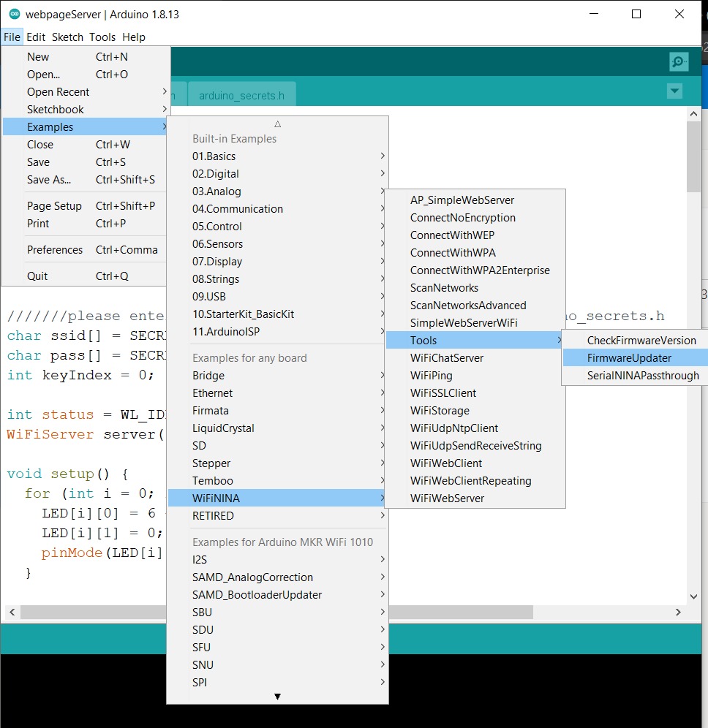Choose New from File menu
Viewport: 708px width, 728px height.
pos(85,56)
